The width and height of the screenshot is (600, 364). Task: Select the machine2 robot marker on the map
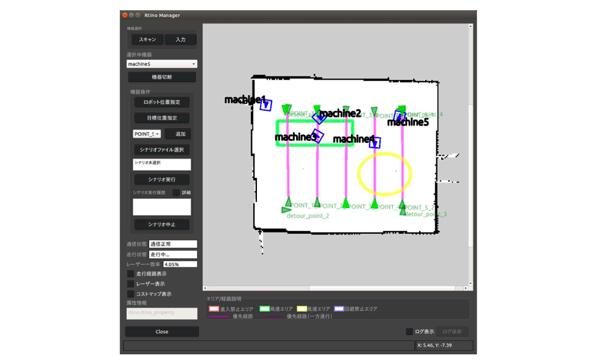(x=319, y=117)
